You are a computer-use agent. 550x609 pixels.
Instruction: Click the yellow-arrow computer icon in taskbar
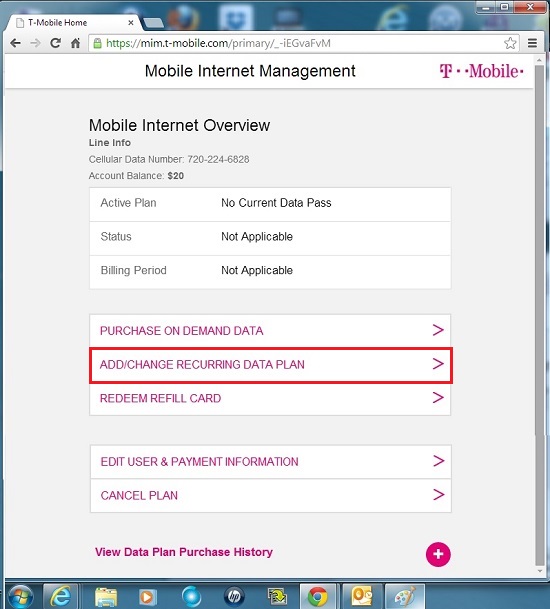277,597
